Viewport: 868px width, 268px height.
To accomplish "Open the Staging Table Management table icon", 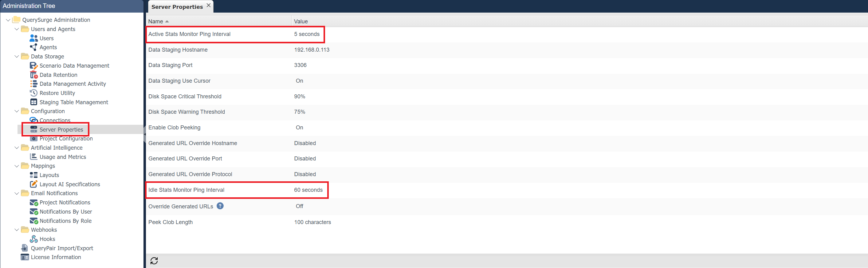I will (x=34, y=102).
